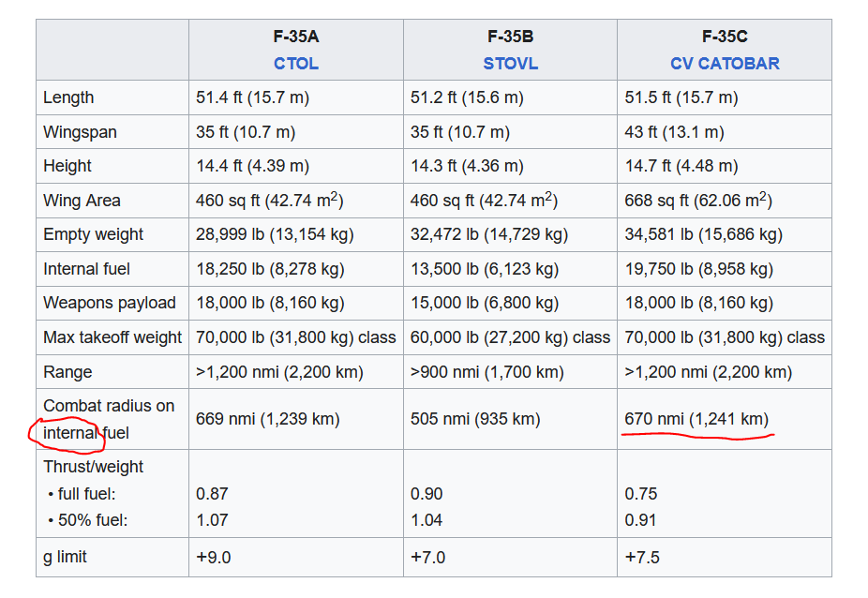Click the height value 14.4 ft (4.39 m)
This screenshot has height=598, width=868.
pos(252,166)
